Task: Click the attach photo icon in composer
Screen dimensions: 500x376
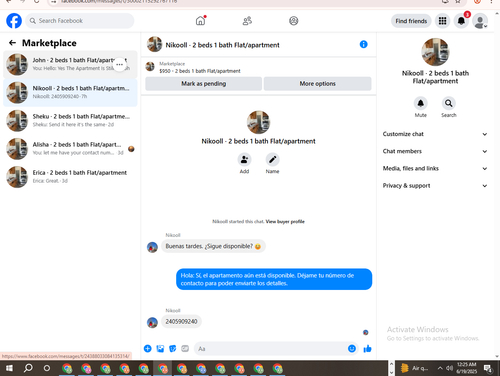Action: point(160,349)
